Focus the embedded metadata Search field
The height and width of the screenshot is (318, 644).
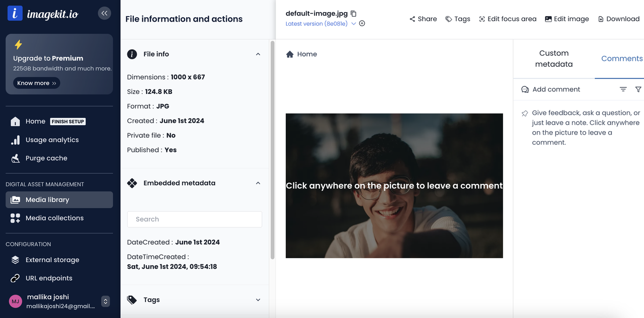point(195,219)
